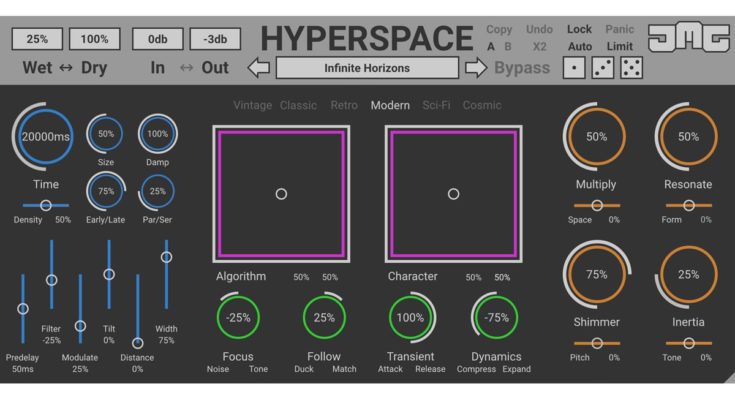Switch to the Sci-Fi reverb mode

coord(436,105)
